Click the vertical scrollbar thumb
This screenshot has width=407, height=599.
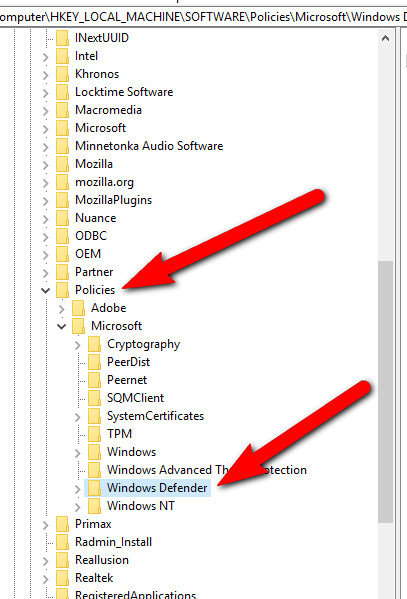click(386, 392)
